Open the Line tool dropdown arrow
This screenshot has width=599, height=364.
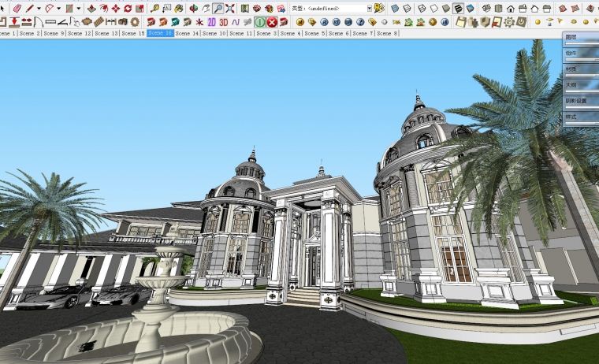[x=39, y=9]
